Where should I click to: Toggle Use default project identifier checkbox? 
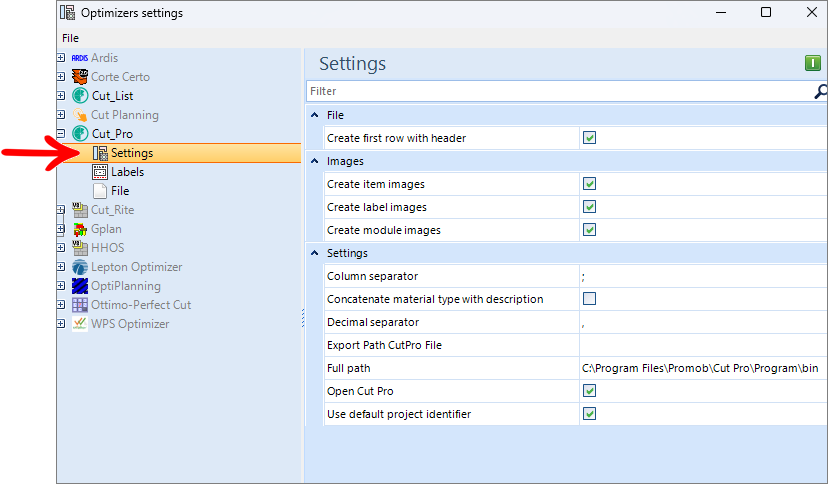tap(589, 414)
